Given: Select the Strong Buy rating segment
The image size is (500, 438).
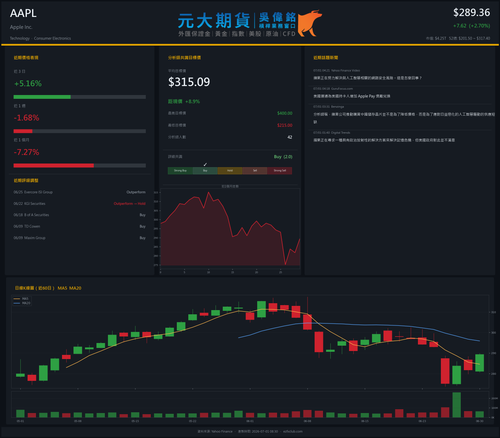Looking at the screenshot, I should [x=180, y=171].
